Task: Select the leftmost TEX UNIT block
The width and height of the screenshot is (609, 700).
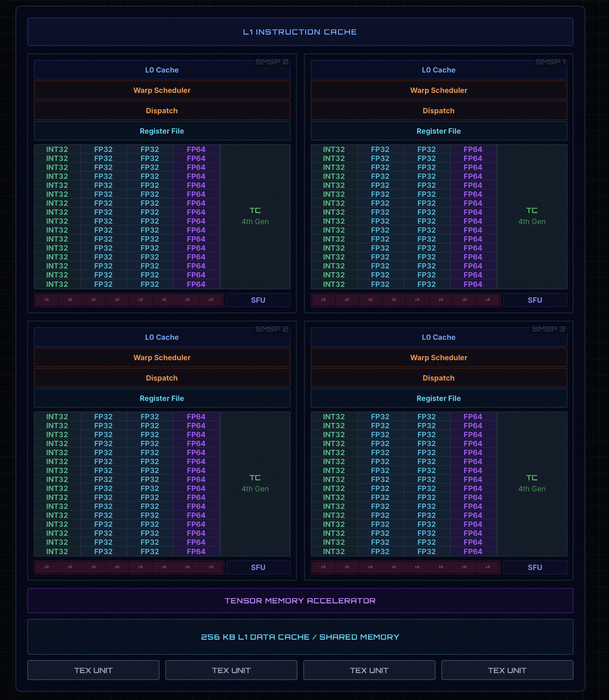Action: [x=93, y=670]
